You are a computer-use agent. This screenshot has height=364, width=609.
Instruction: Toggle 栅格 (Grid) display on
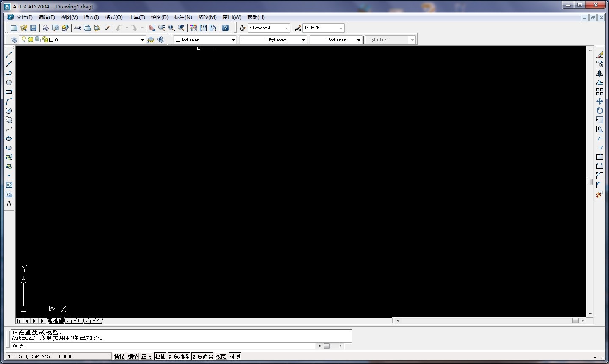(133, 356)
